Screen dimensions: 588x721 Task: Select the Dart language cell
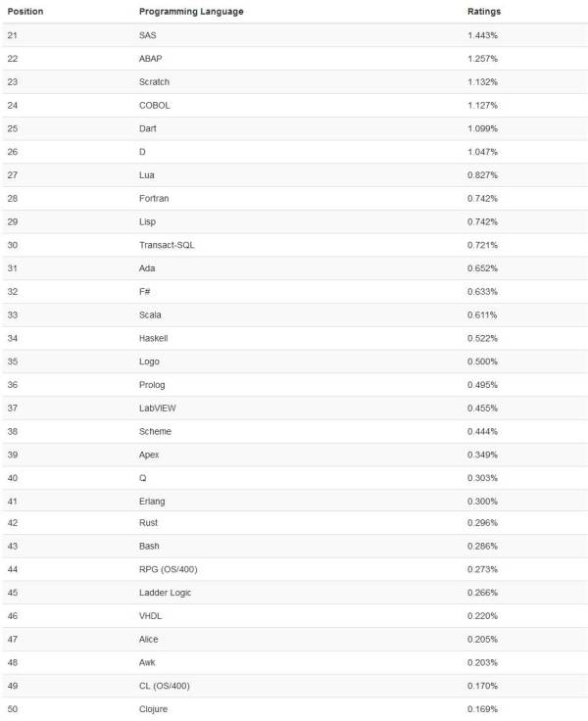(x=149, y=128)
